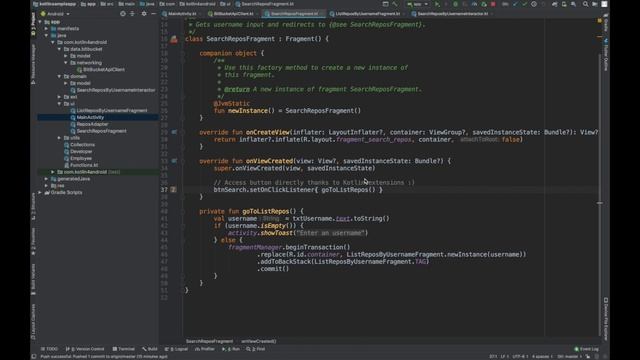Click the onViewCreated override gutter icon
The width and height of the screenshot is (640, 360).
(x=174, y=161)
